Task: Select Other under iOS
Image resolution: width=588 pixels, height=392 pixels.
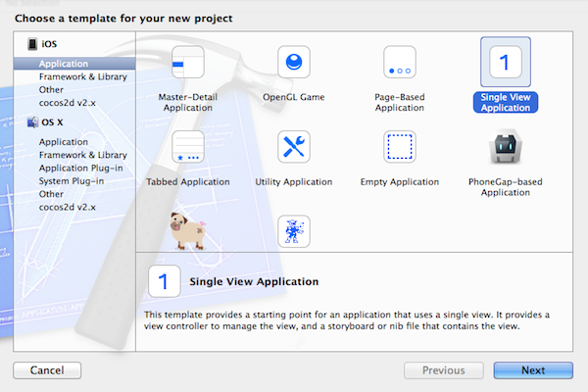Action: [51, 89]
